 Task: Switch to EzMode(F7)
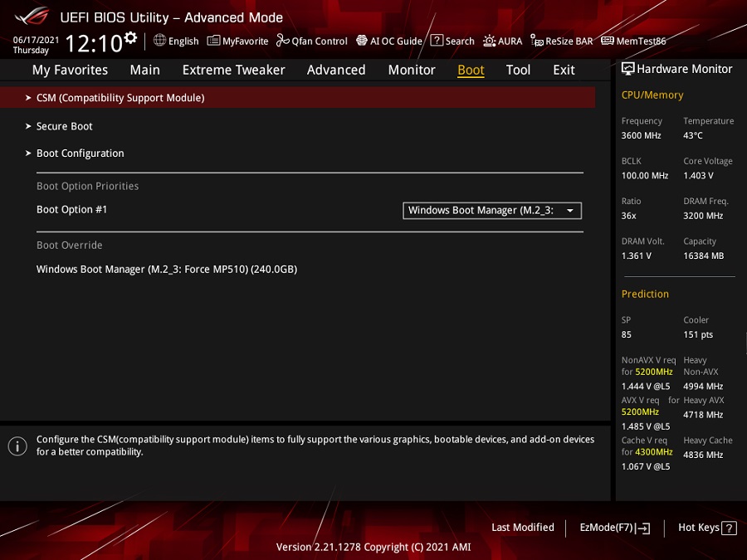pos(614,528)
